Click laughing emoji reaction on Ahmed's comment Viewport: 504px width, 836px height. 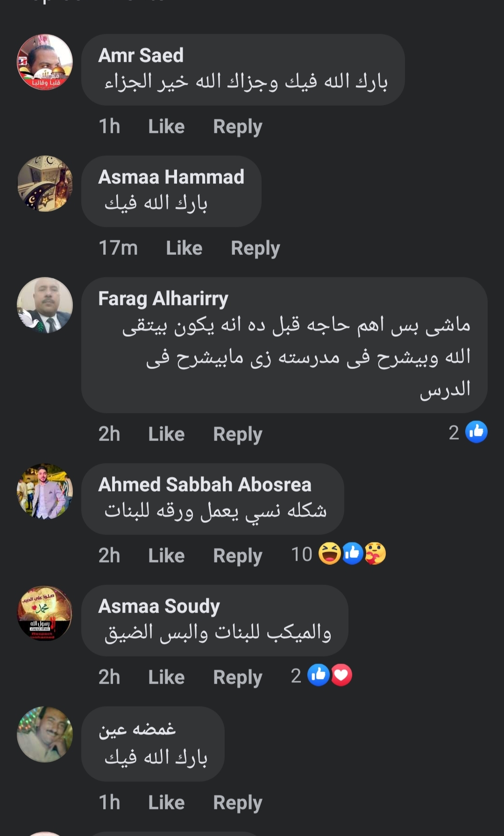point(330,554)
